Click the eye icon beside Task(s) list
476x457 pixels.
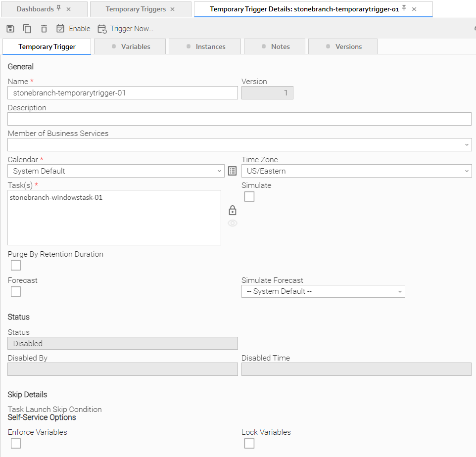coord(233,223)
